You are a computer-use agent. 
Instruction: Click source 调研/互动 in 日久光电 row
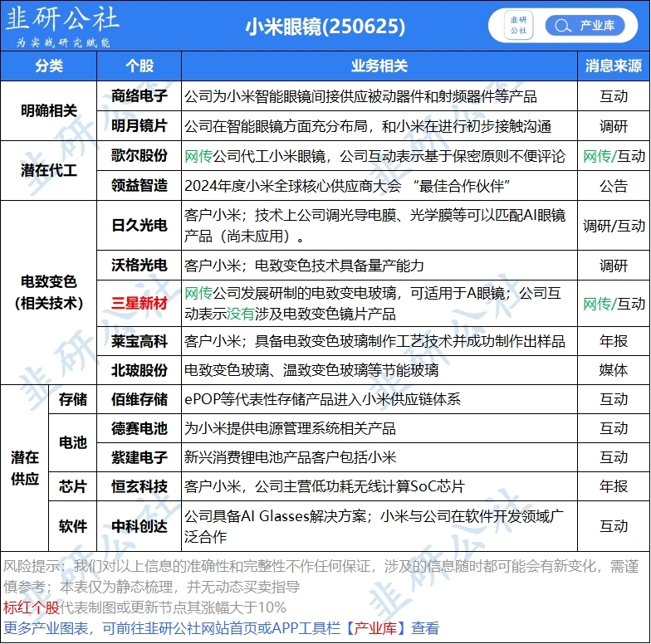coord(614,226)
